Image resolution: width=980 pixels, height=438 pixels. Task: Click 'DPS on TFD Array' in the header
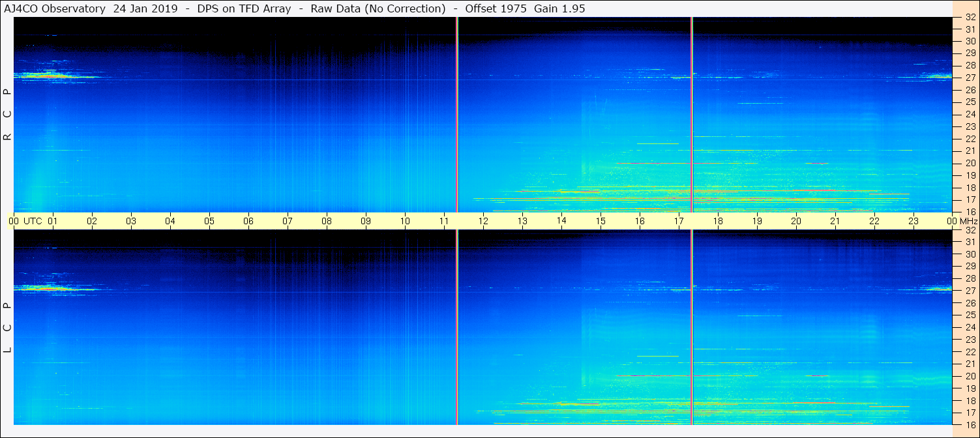(x=244, y=8)
